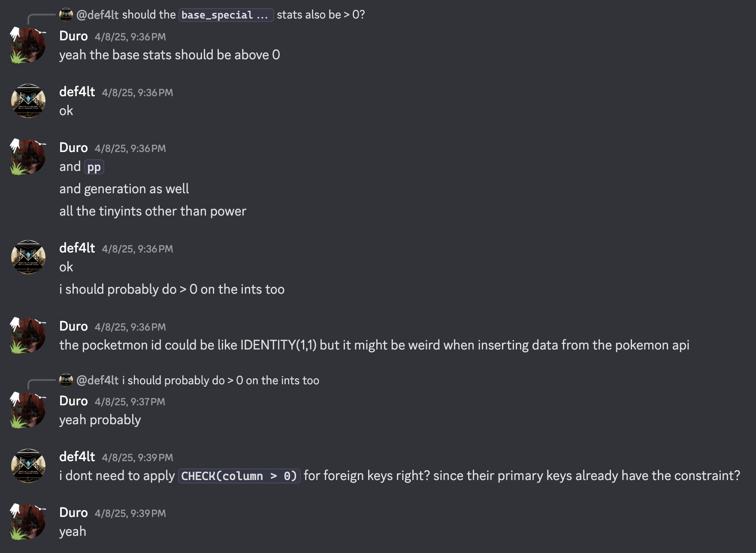Click the 9:36 PM timestamp on 'yeah the base stats'
The width and height of the screenshot is (756, 553).
coord(130,37)
